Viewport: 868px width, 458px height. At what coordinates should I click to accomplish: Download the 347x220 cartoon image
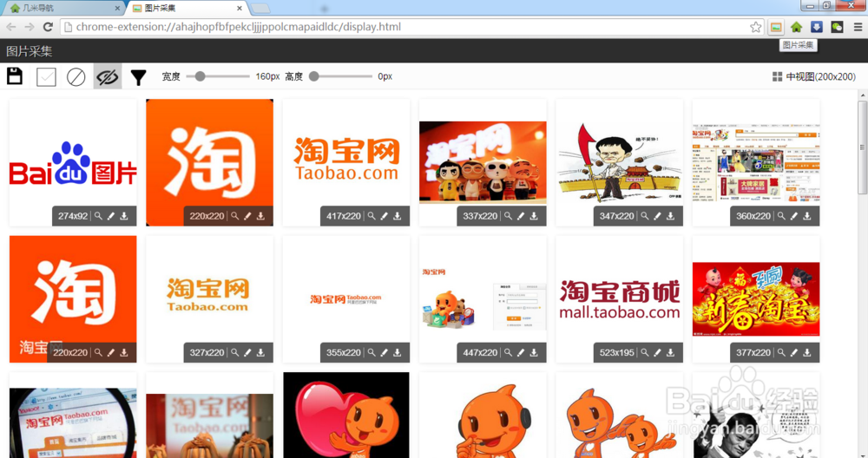[670, 216]
